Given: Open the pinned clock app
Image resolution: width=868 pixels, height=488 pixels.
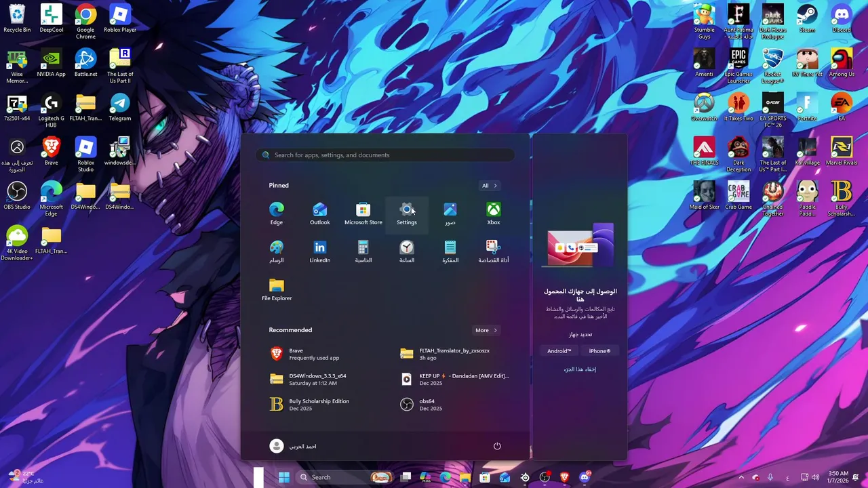Looking at the screenshot, I should [x=407, y=251].
